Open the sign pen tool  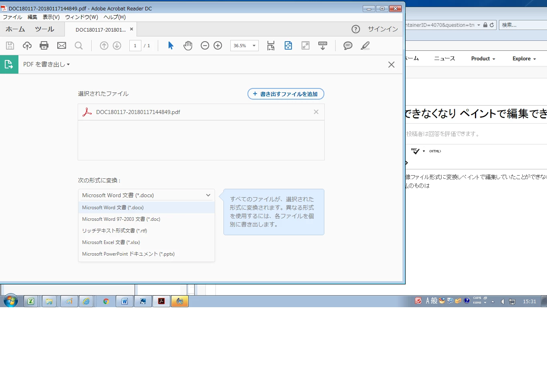tap(365, 46)
